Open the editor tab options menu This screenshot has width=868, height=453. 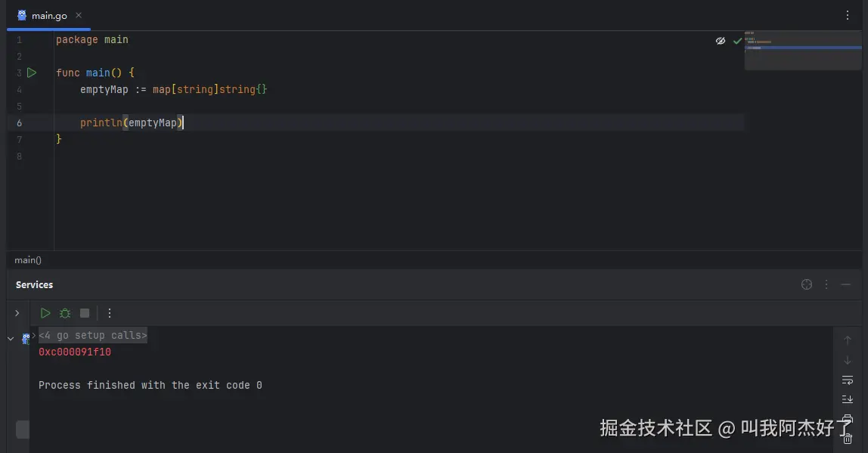pyautogui.click(x=848, y=16)
